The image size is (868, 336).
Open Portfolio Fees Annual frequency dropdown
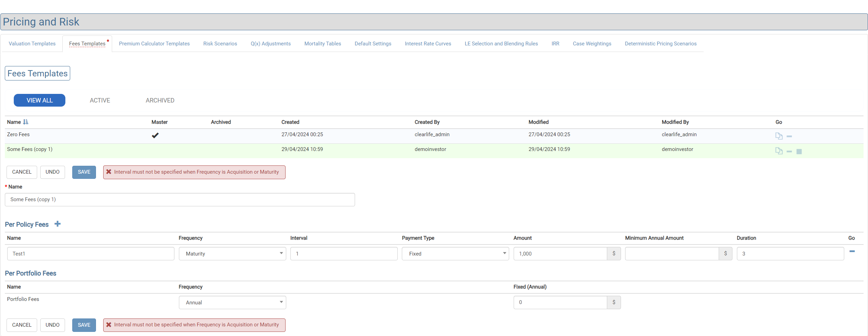coord(232,303)
